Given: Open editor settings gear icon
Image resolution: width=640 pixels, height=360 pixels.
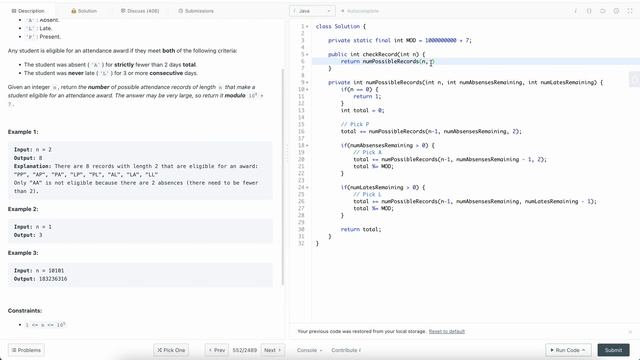Looking at the screenshot, I should [x=616, y=11].
